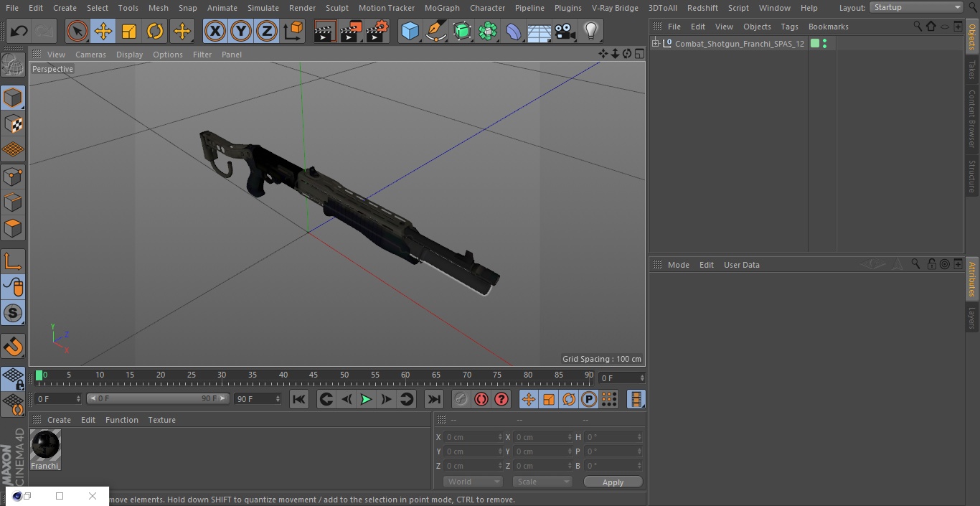Toggle coordinate system icon
980x506 pixels.
click(293, 32)
